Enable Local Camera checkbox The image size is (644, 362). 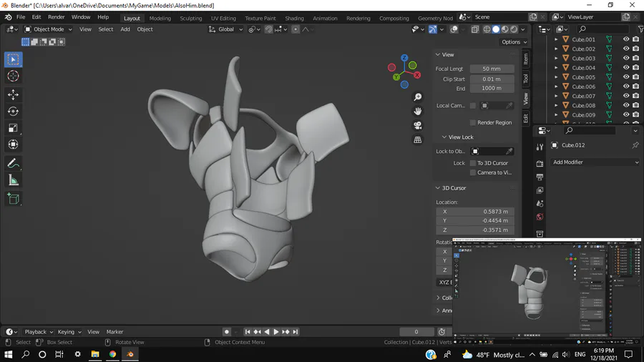[473, 106]
